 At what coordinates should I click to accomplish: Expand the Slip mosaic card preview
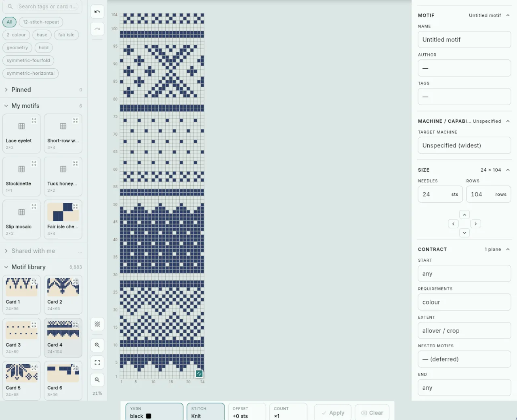pyautogui.click(x=34, y=206)
